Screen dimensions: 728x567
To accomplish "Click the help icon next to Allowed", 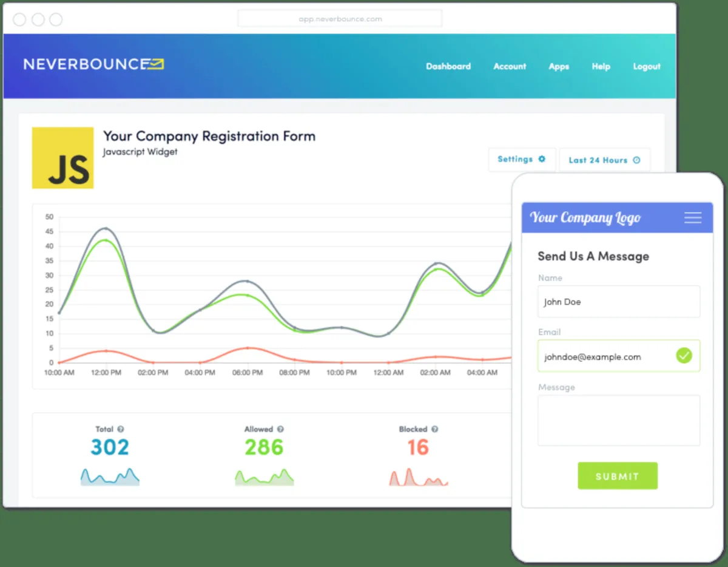I will [280, 429].
